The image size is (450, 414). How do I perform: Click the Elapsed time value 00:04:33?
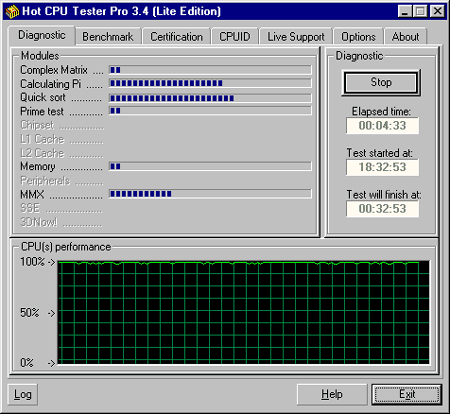(x=382, y=126)
